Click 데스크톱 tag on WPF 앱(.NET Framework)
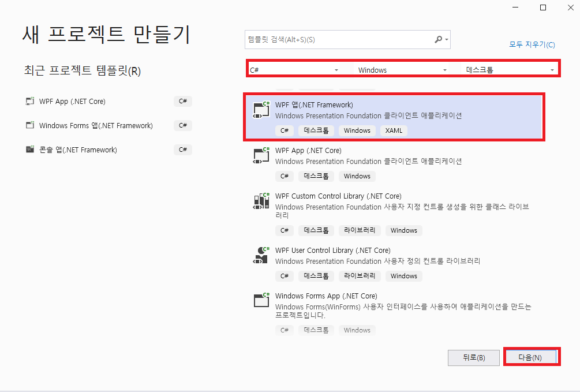This screenshot has width=580, height=392. (316, 130)
